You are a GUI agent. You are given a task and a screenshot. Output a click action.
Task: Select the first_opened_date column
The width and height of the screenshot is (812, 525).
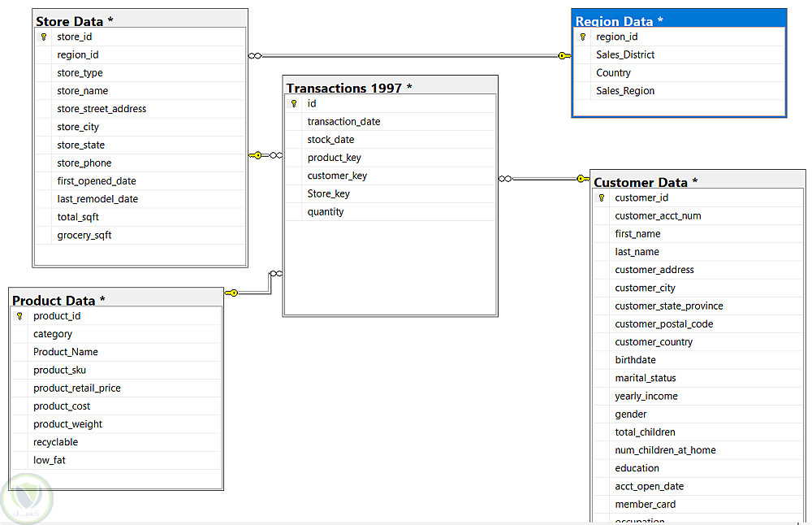coord(140,181)
